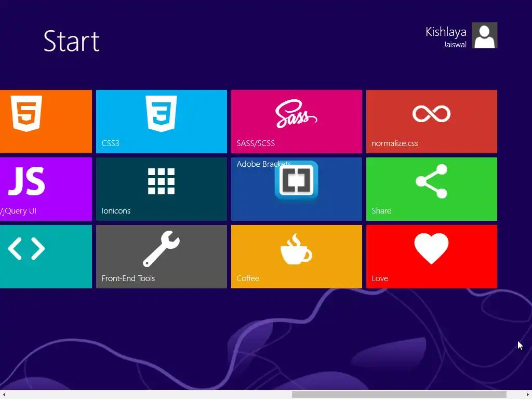Click the Adobe Brackets label text

(263, 164)
